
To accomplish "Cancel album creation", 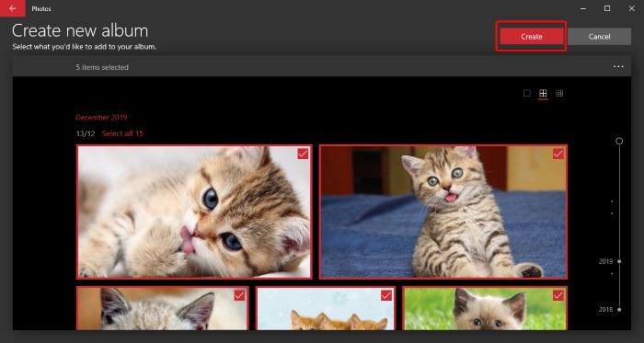I will point(599,37).
